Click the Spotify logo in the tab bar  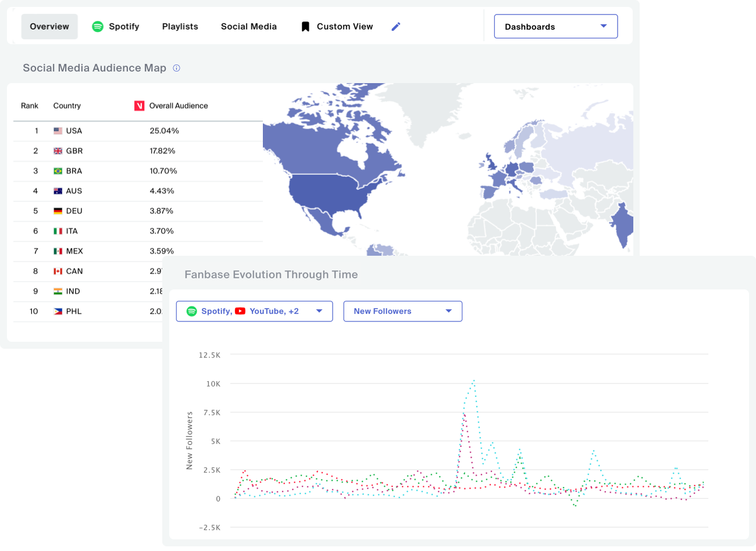tap(98, 27)
